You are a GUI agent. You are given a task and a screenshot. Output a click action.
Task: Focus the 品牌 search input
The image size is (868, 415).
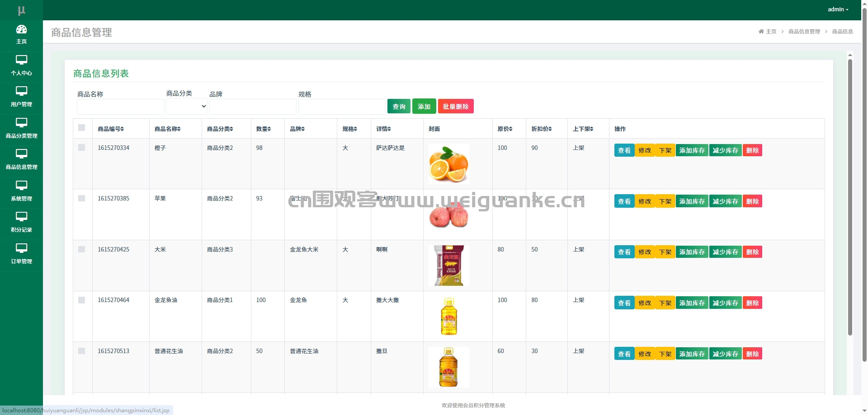click(x=253, y=107)
